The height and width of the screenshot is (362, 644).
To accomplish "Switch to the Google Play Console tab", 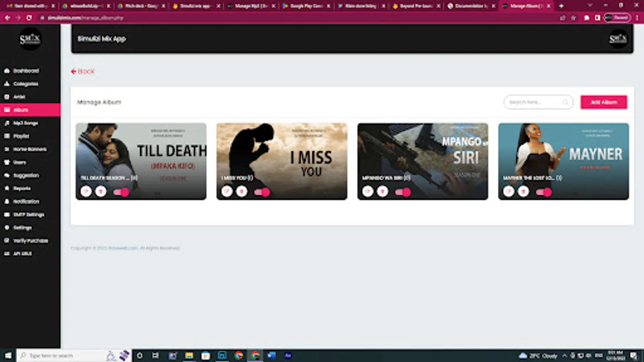I will coord(307,6).
